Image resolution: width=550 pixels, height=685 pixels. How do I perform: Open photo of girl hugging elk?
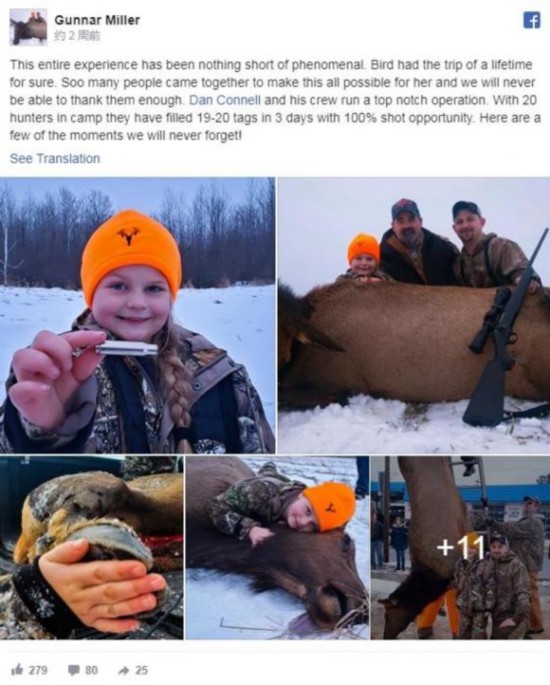(277, 547)
